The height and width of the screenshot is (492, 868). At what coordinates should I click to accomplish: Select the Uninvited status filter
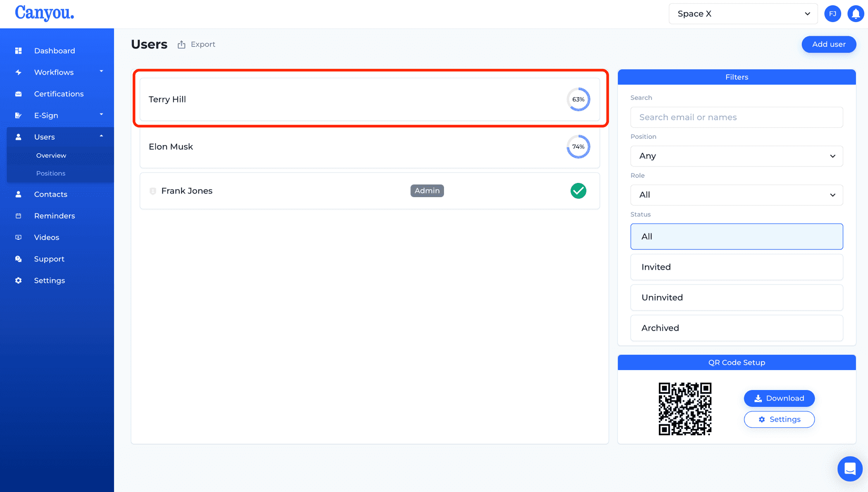[737, 298]
